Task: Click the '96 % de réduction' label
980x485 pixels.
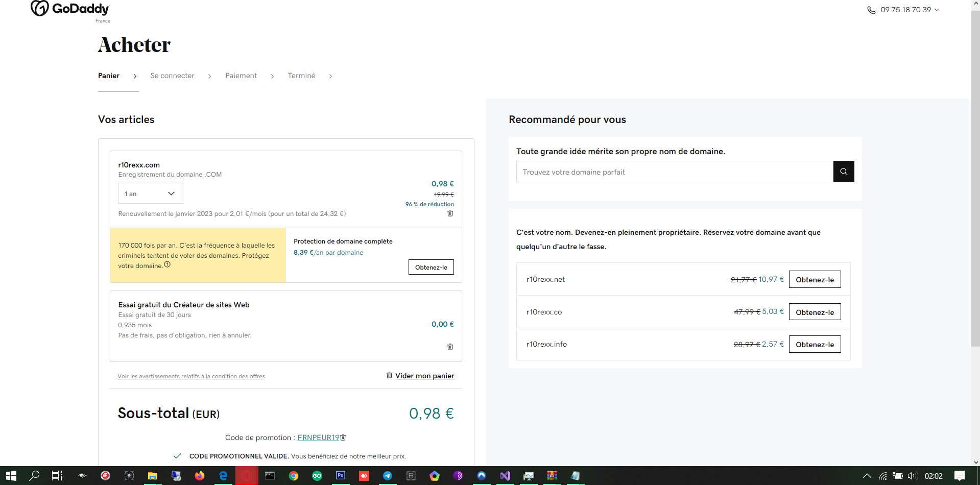Action: tap(429, 204)
